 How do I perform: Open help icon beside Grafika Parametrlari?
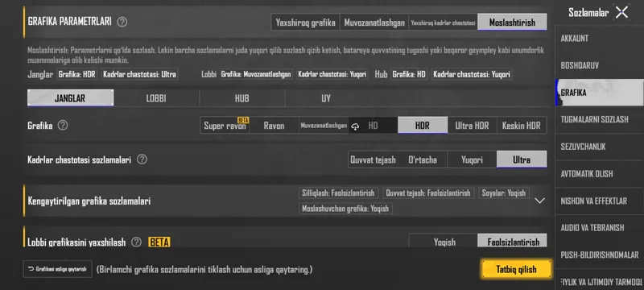[122, 23]
